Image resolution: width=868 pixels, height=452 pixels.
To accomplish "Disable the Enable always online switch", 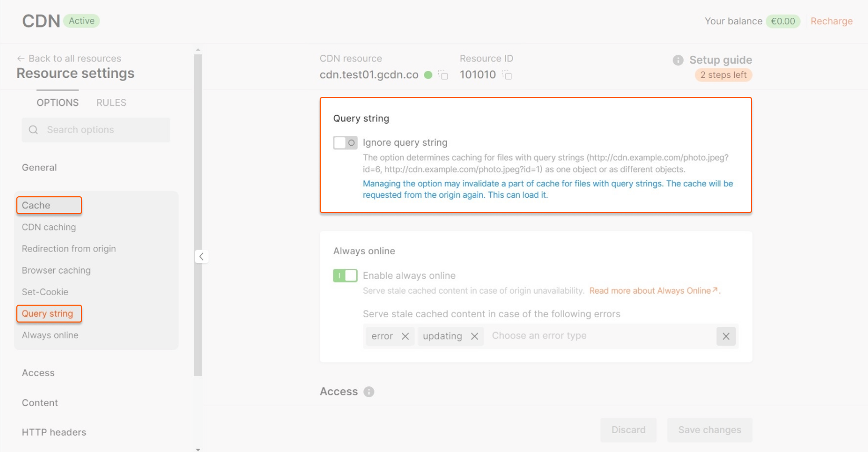I will coord(345,276).
